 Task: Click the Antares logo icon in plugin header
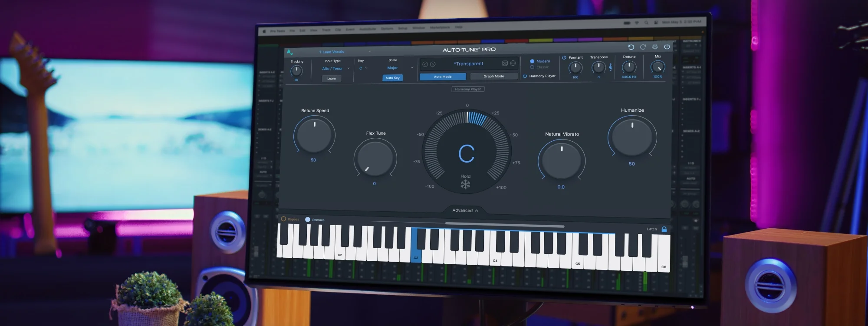point(289,52)
